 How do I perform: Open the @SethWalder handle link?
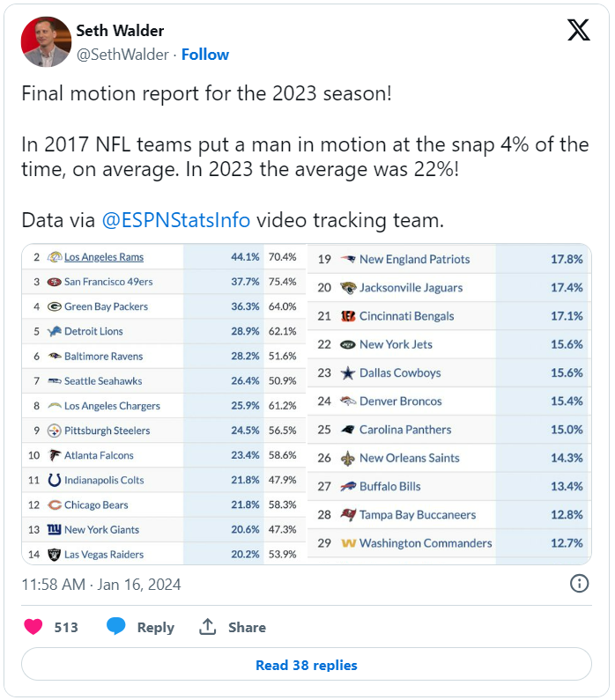[x=122, y=55]
